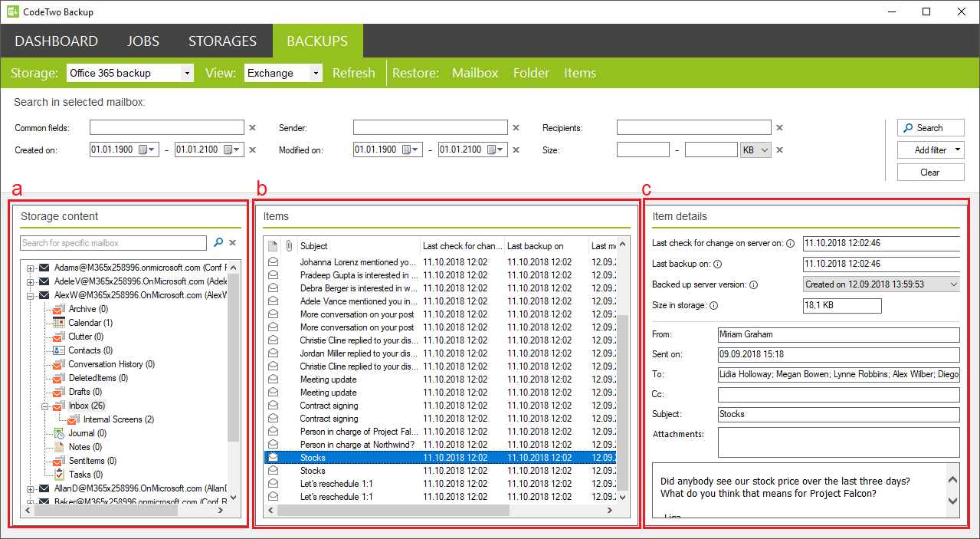
Task: Select the highlighted Stocks message row
Action: point(441,458)
